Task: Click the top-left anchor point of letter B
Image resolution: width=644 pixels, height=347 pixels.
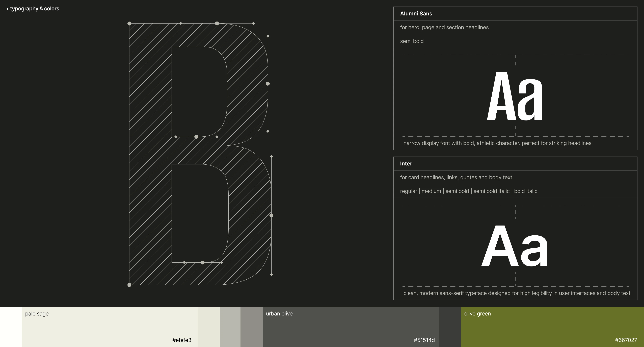Action: click(x=129, y=23)
